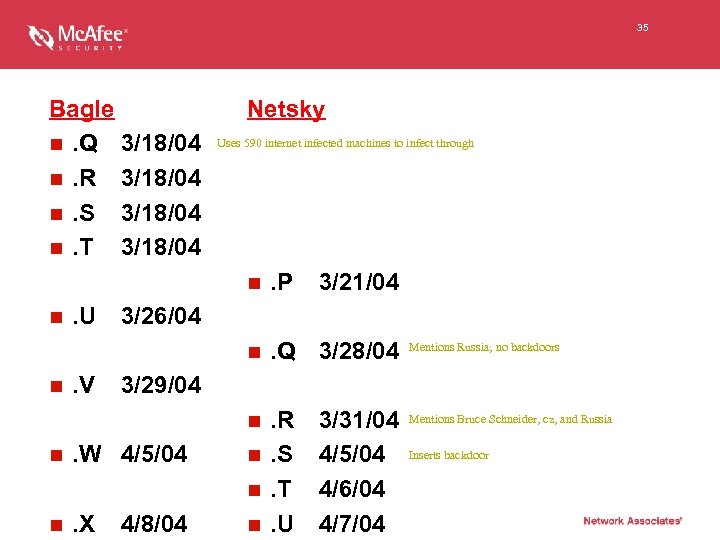Select the underlined Bagle heading
This screenshot has width=720, height=540.
pyautogui.click(x=82, y=109)
